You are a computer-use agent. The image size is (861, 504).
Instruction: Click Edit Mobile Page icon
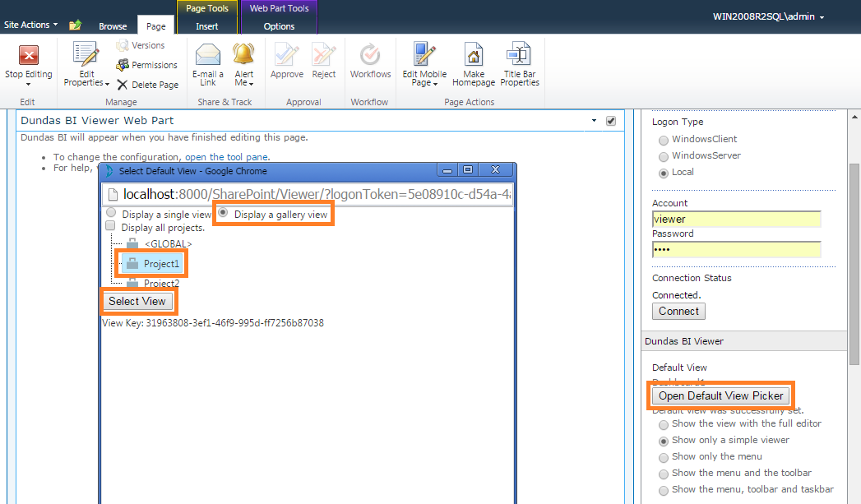424,54
